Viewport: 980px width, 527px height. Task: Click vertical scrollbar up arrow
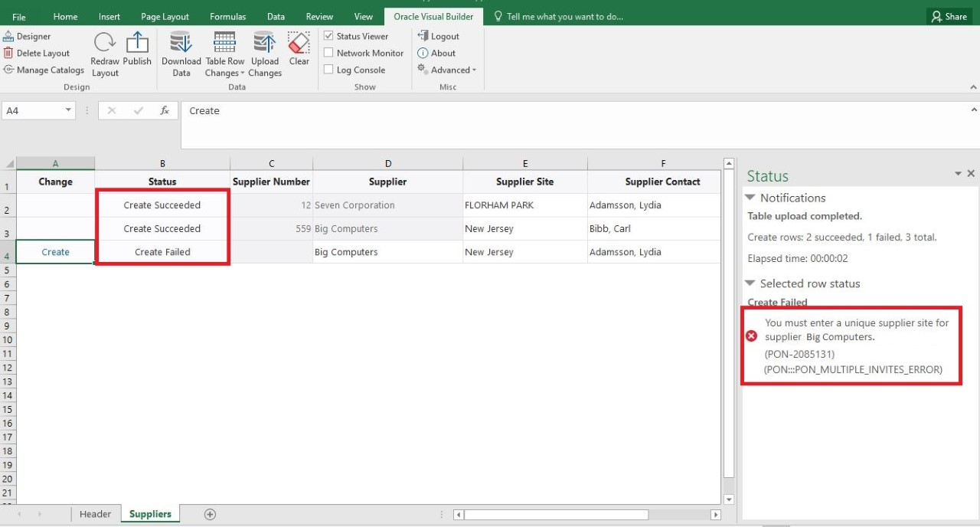(x=729, y=163)
